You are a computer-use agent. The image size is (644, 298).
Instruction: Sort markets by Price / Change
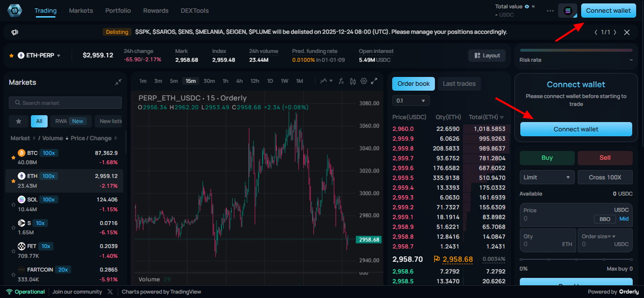point(94,138)
